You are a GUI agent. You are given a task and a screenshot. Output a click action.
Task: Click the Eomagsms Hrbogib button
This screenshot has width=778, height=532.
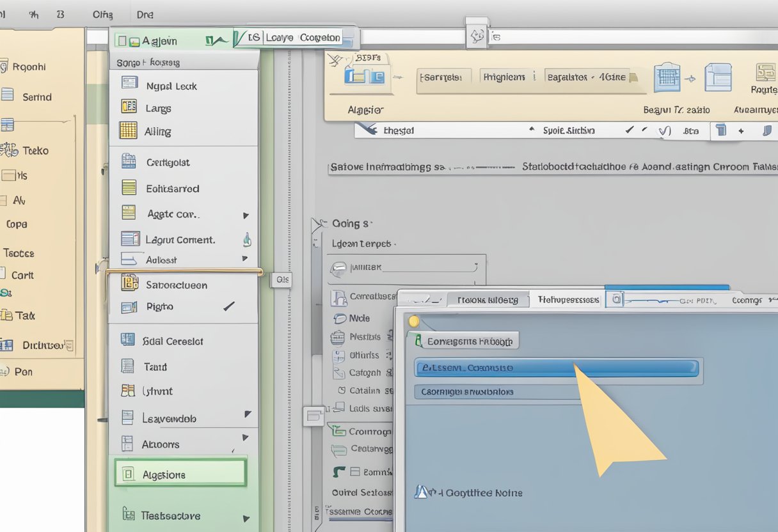[464, 341]
